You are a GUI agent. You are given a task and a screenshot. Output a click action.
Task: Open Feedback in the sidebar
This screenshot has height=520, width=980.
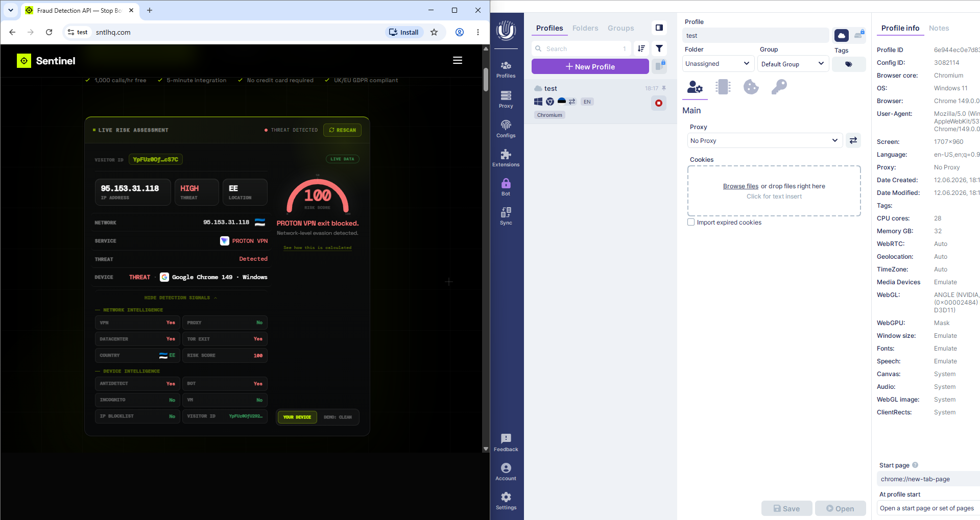pyautogui.click(x=506, y=442)
